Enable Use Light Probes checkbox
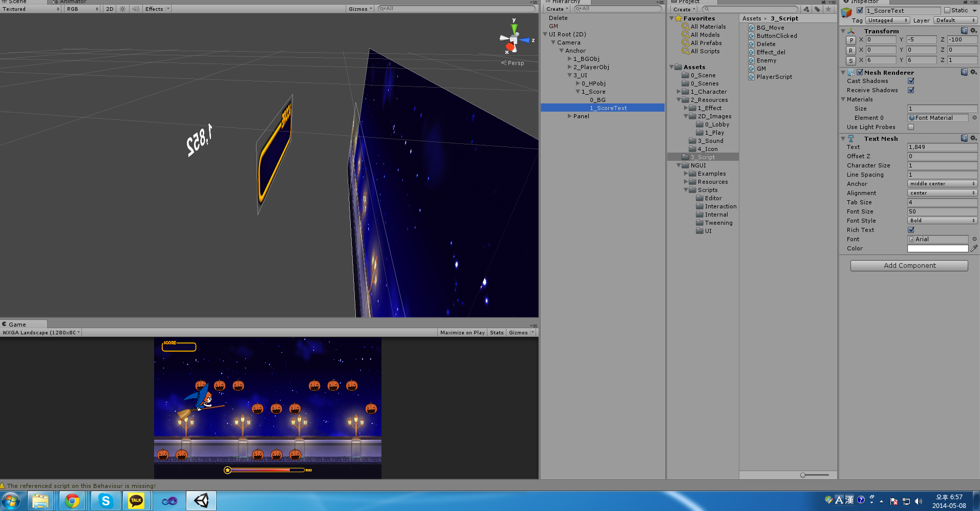The image size is (980, 511). 911,127
